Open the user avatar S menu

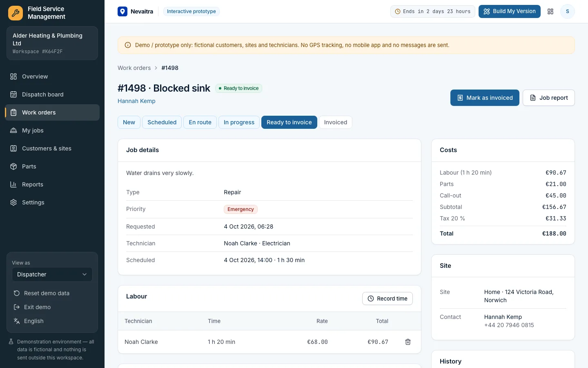[567, 11]
